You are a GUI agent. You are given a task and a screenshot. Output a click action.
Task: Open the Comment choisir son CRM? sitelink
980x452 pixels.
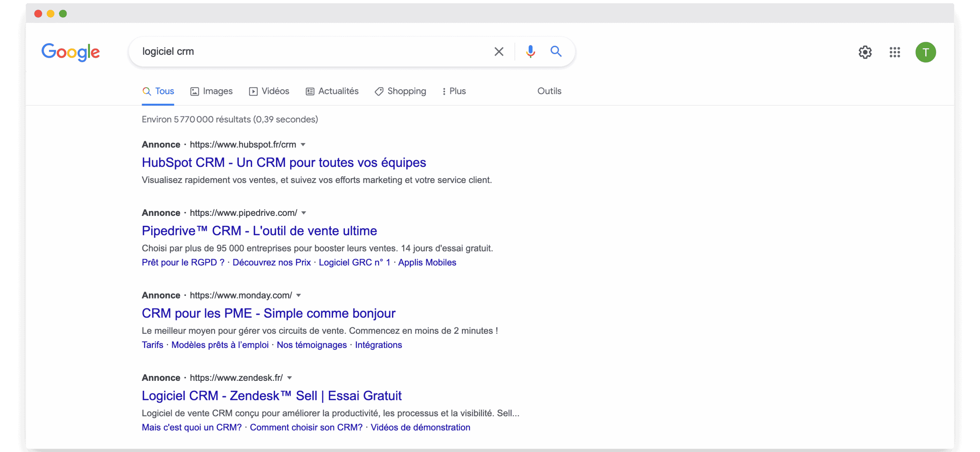(x=306, y=428)
